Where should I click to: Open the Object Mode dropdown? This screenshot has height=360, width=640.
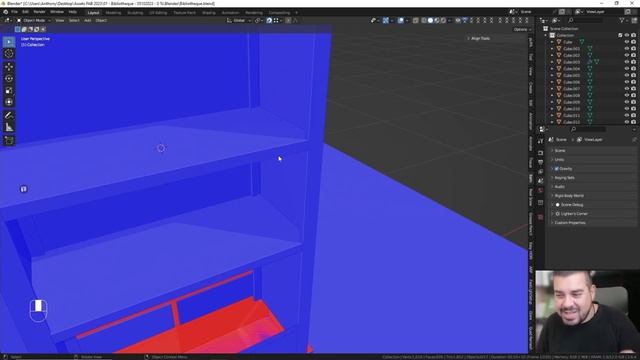pos(34,20)
